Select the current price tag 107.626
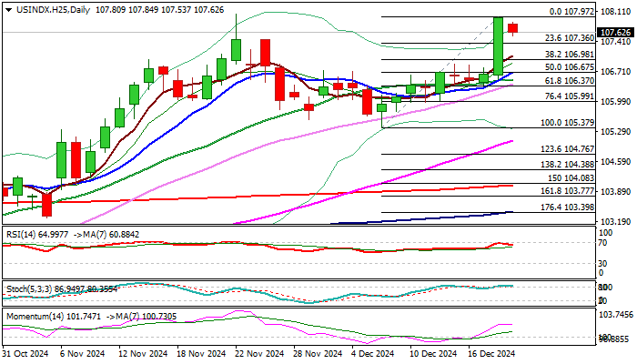Image resolution: width=637 pixels, height=364 pixels. coord(602,31)
